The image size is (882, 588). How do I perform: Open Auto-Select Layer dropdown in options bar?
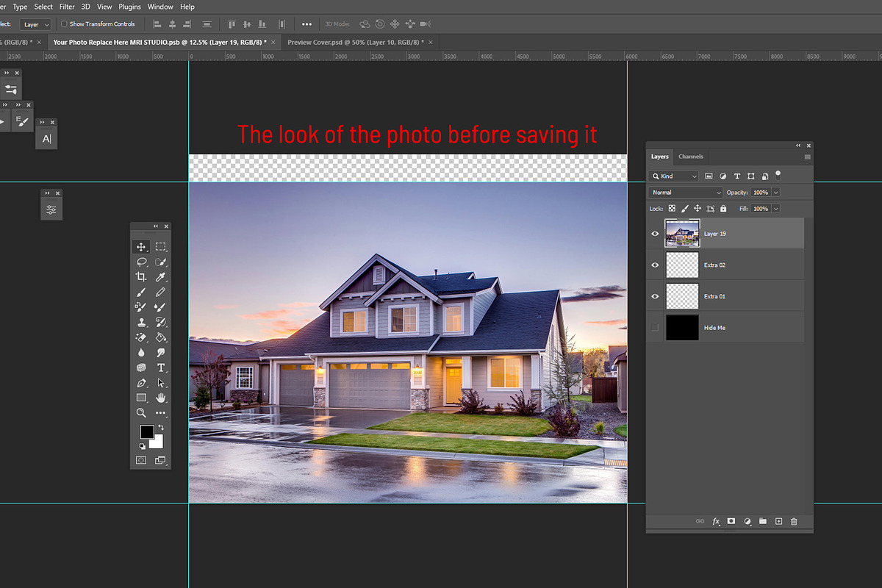(36, 24)
